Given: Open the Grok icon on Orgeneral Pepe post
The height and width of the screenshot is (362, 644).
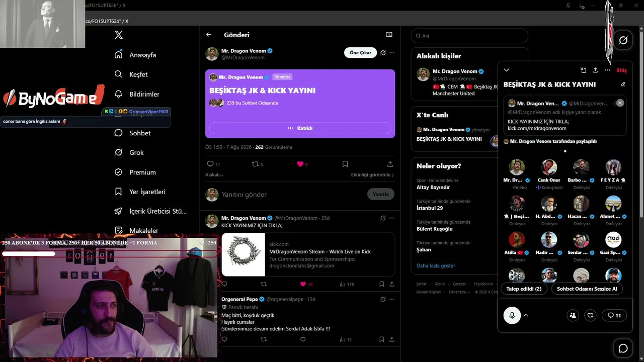Looking at the screenshot, I should [383, 299].
